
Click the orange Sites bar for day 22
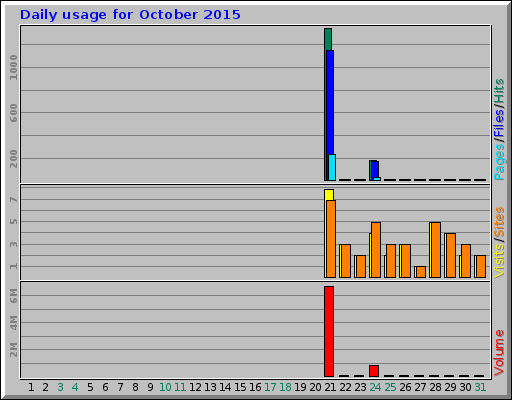[346, 261]
